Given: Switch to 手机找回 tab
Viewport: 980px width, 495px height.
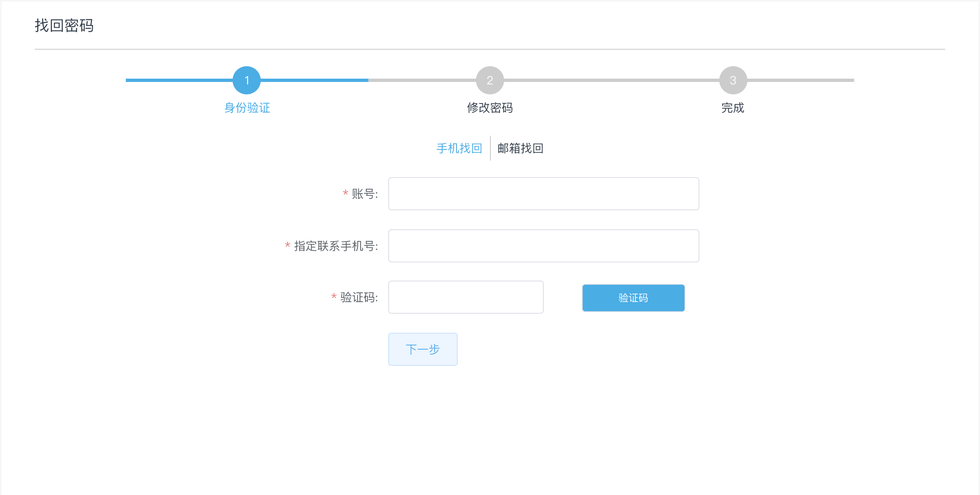Looking at the screenshot, I should (x=459, y=148).
